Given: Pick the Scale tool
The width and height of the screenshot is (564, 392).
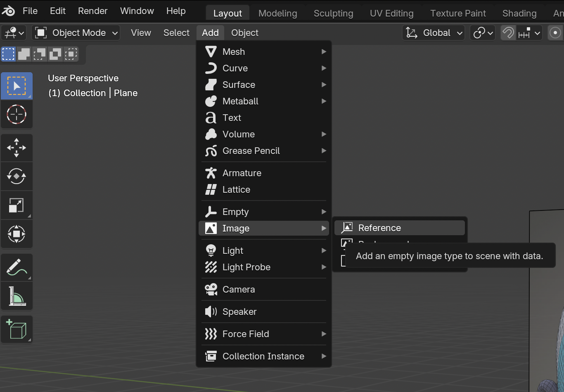Looking at the screenshot, I should click(17, 205).
